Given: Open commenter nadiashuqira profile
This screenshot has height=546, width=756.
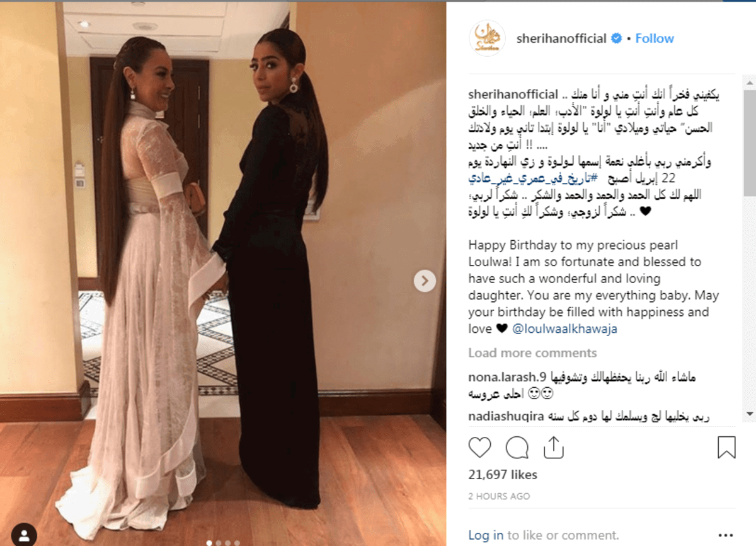Looking at the screenshot, I should [x=506, y=417].
